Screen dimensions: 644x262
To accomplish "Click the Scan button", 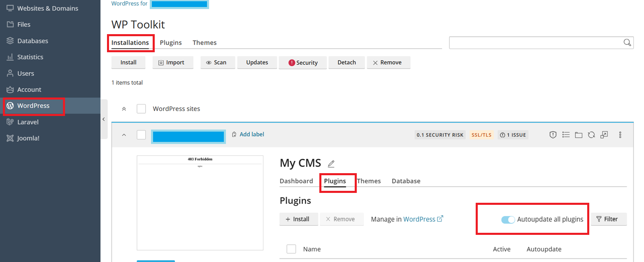I will pyautogui.click(x=216, y=63).
